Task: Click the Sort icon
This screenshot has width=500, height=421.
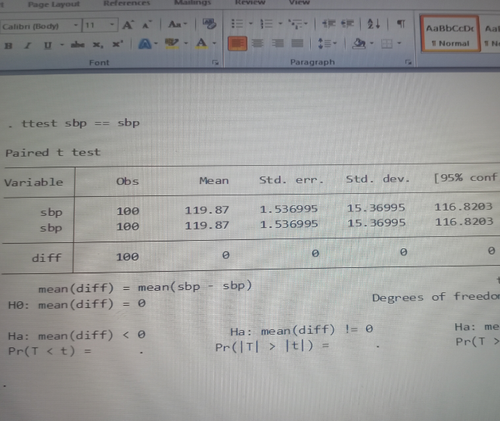Action: tap(373, 24)
